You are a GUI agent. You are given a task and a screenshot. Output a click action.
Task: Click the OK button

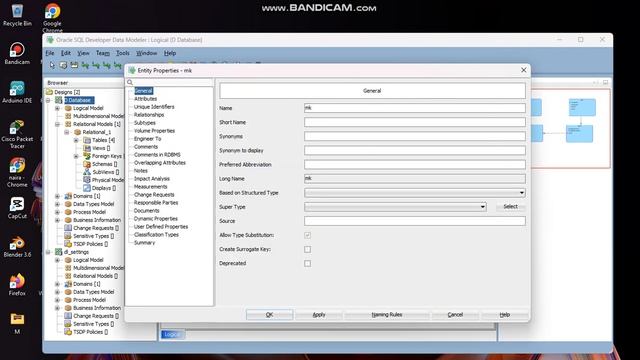pos(269,315)
